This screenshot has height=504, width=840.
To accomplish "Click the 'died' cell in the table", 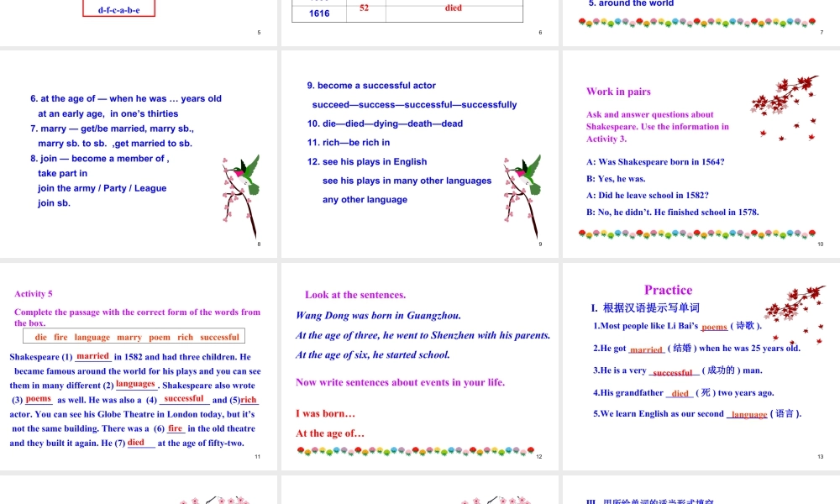I will (453, 8).
